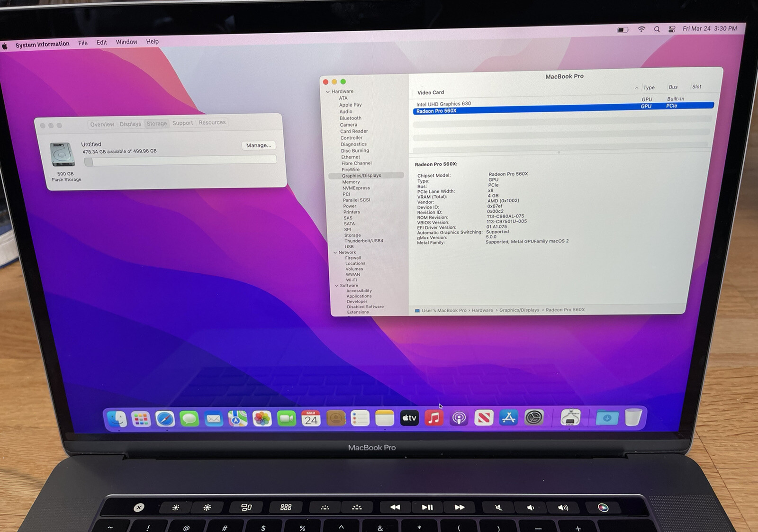The image size is (758, 532).
Task: Open Launchpad in the Dock
Action: pos(141,419)
